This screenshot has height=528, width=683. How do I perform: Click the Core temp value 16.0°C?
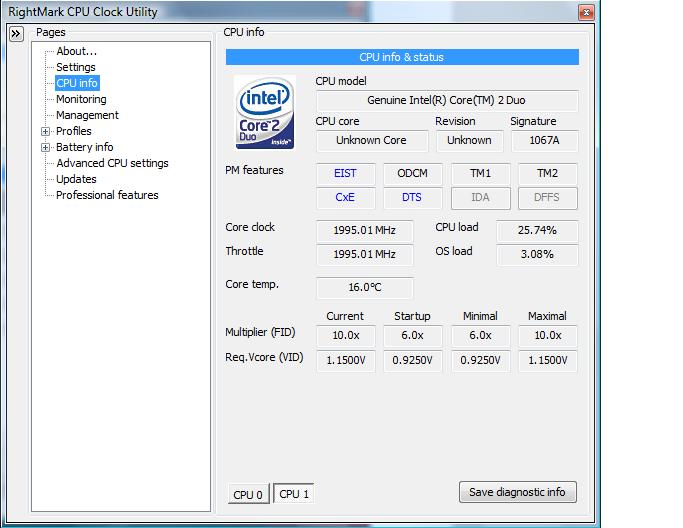click(365, 288)
